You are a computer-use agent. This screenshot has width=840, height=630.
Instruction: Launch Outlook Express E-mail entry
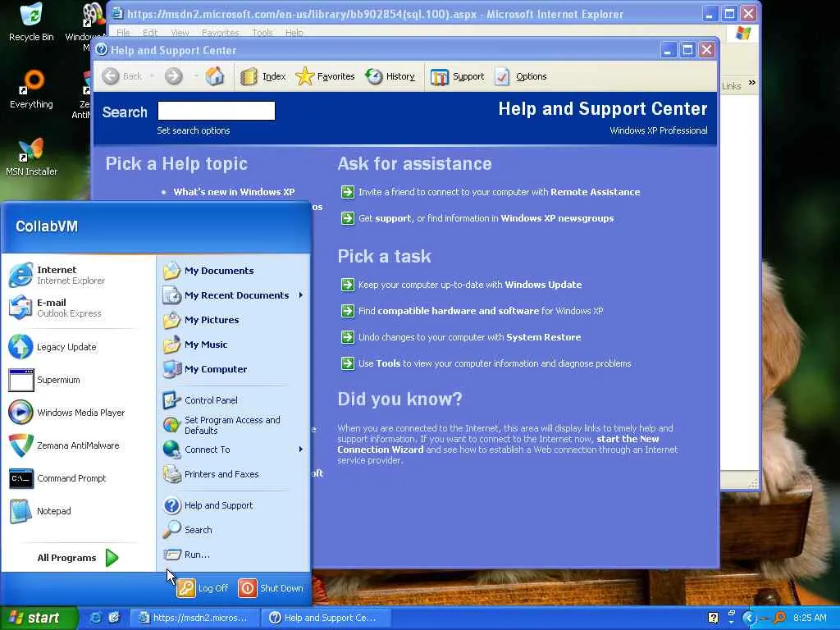(78, 308)
